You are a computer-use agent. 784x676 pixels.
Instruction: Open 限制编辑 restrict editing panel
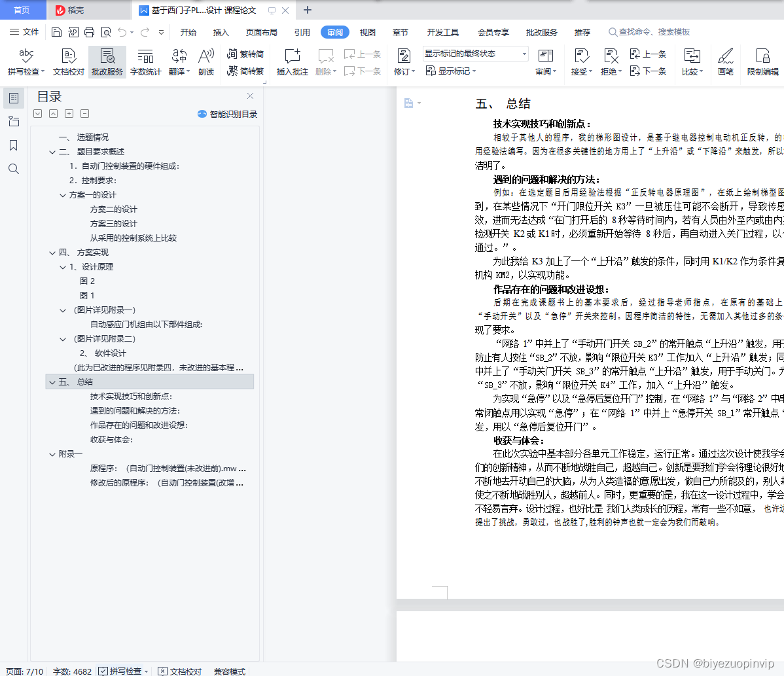[x=762, y=62]
